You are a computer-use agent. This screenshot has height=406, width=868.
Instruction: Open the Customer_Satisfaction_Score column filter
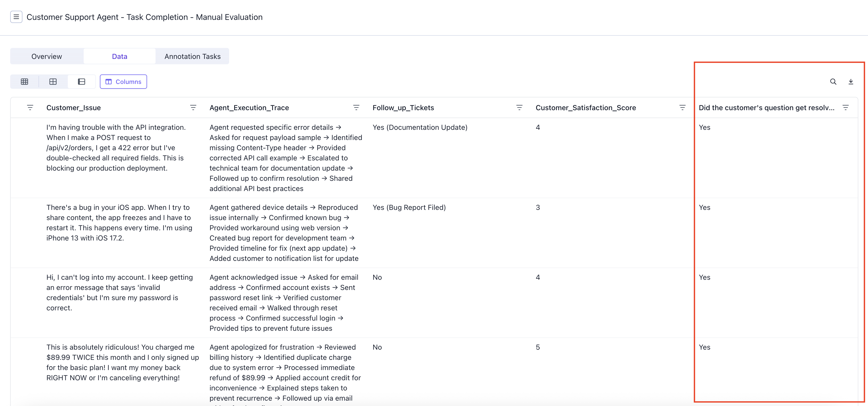pyautogui.click(x=682, y=108)
